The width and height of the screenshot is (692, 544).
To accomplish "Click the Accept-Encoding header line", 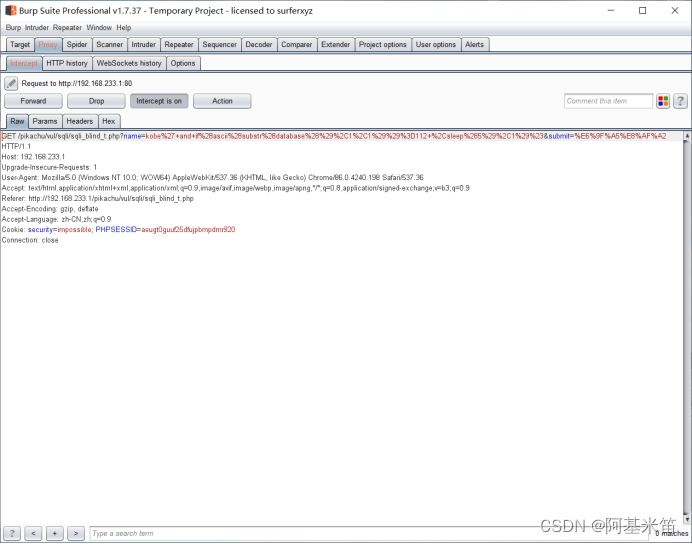I will point(50,209).
